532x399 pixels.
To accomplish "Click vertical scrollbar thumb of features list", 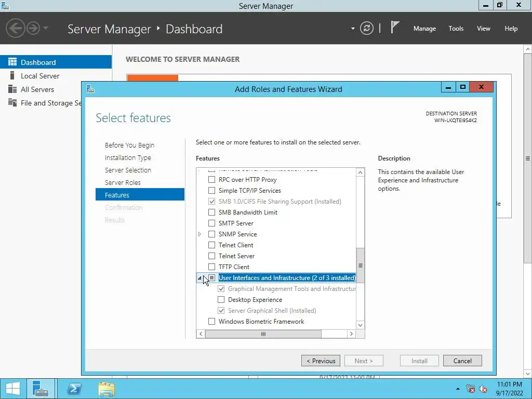I will point(361,265).
